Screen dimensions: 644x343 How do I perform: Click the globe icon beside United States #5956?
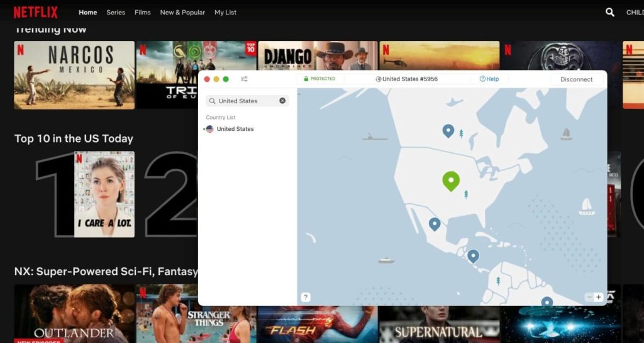(x=379, y=79)
